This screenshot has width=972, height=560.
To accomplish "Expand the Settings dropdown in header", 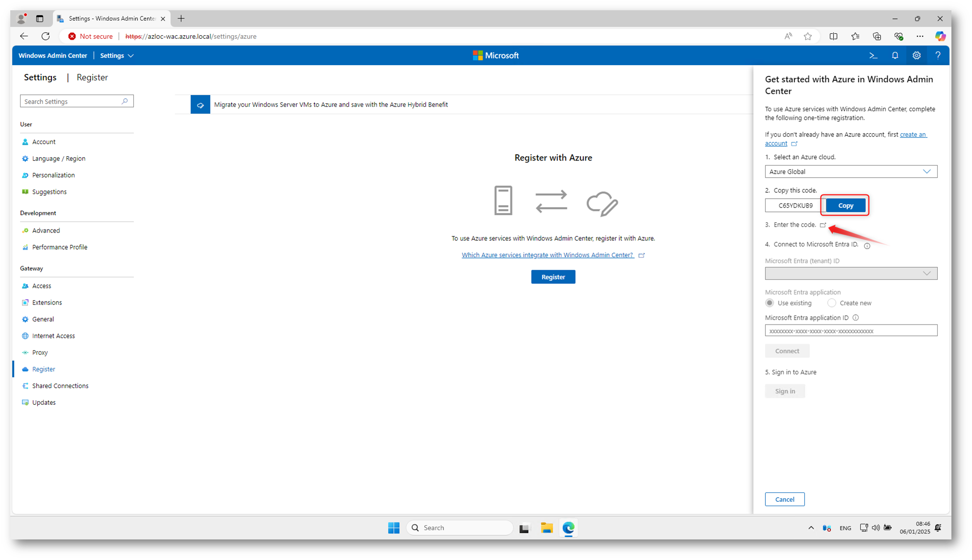I will click(117, 56).
